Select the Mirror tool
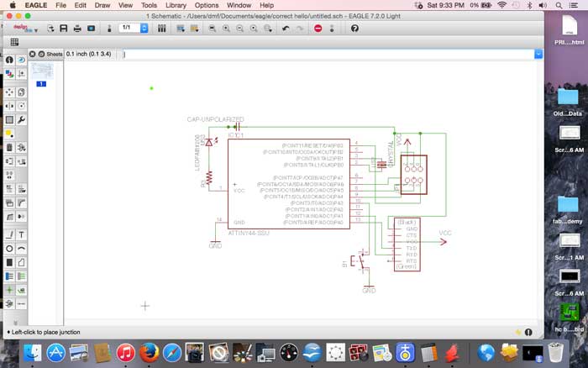 click(x=9, y=106)
